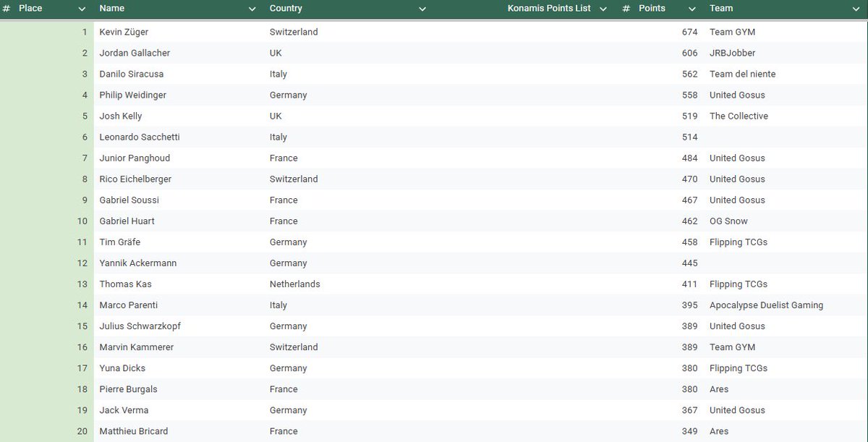
Task: Click the Team column header label
Action: [x=721, y=9]
